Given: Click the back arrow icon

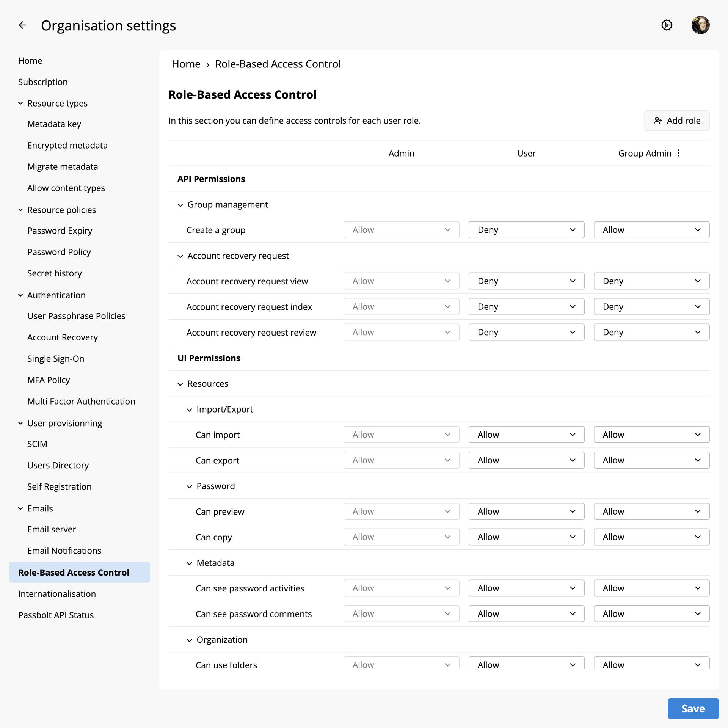Looking at the screenshot, I should pyautogui.click(x=23, y=25).
